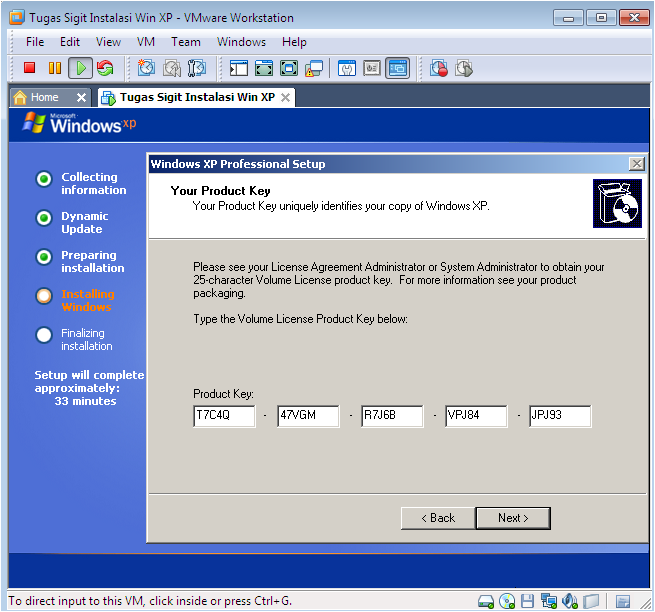Click the VM icon on Tugas tab

pyautogui.click(x=108, y=98)
